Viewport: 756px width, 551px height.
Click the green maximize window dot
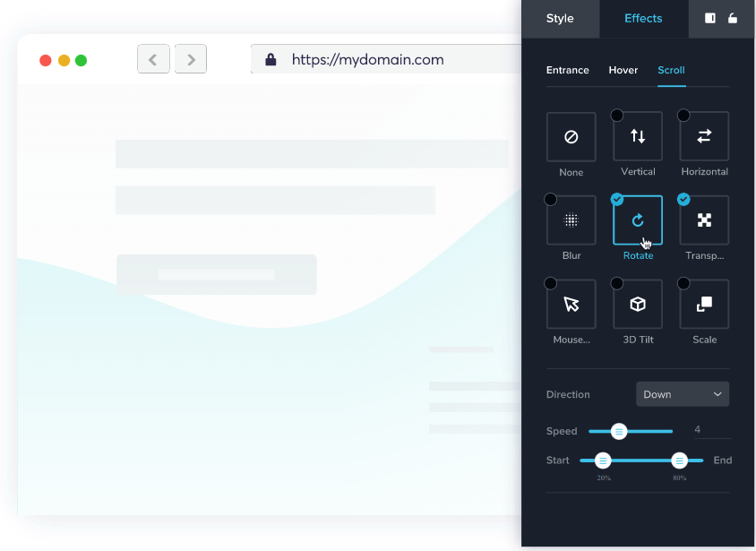(81, 60)
